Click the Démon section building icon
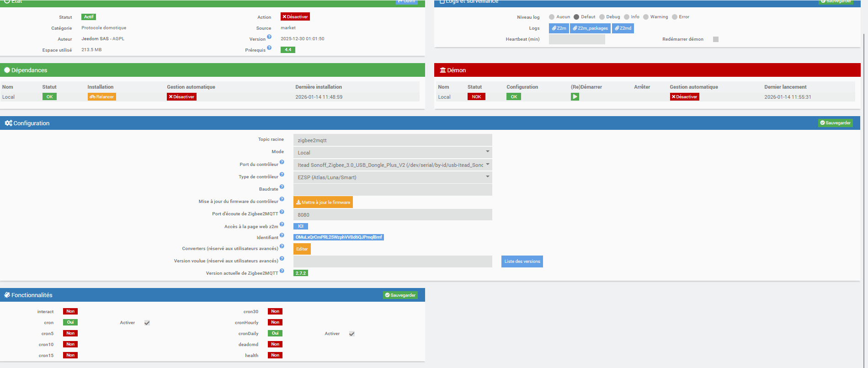868x368 pixels. pos(442,70)
